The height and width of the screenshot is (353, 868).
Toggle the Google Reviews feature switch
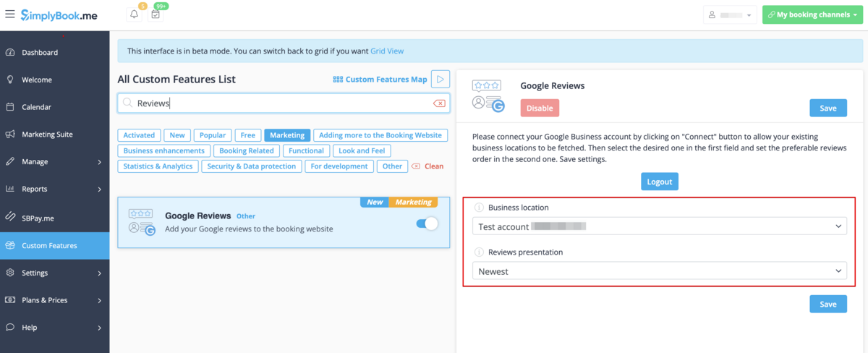point(427,224)
